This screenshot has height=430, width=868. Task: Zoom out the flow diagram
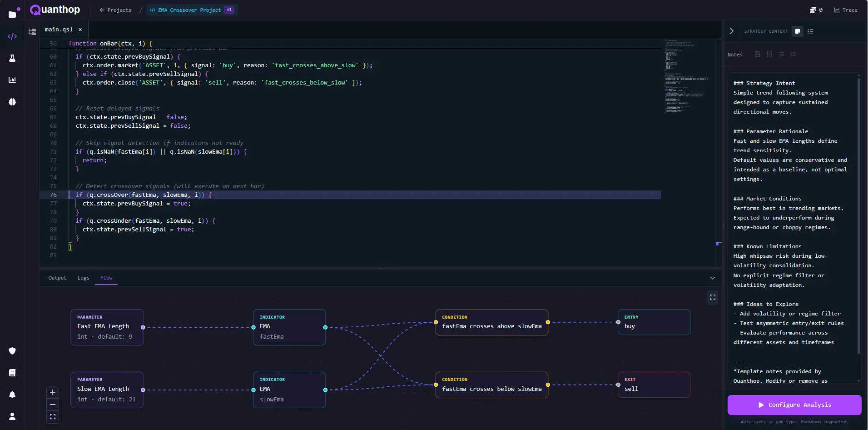pos(53,405)
